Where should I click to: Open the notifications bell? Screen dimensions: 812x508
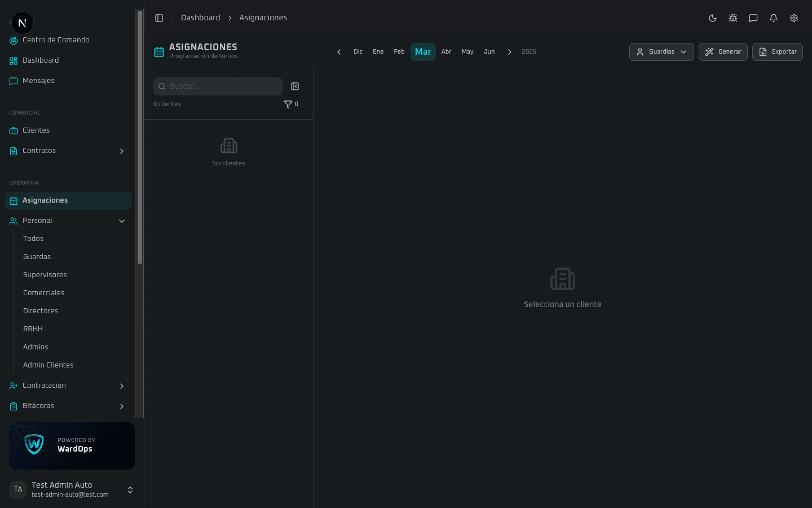tap(774, 18)
